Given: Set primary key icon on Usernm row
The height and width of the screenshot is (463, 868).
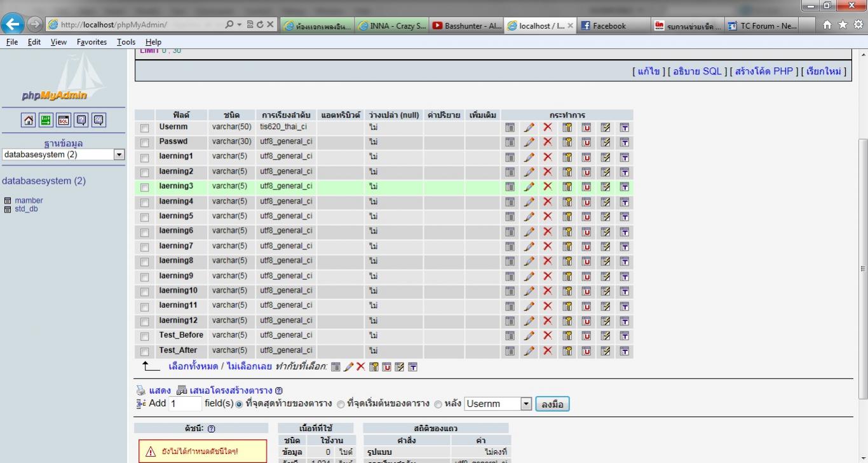Looking at the screenshot, I should coord(567,127).
